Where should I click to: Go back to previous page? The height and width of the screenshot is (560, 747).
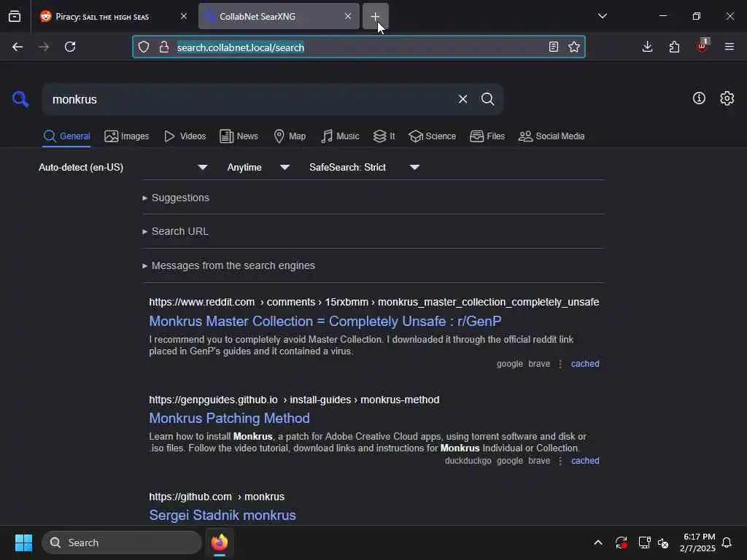pyautogui.click(x=18, y=47)
